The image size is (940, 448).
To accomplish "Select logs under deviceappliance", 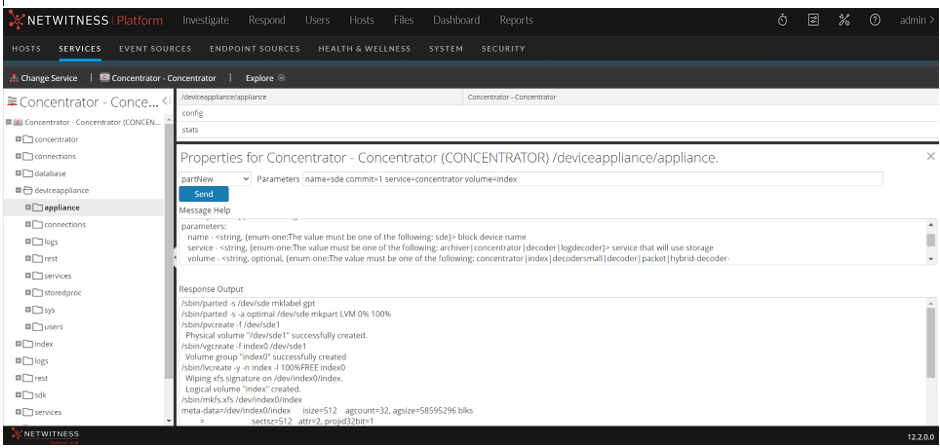I will 51,242.
